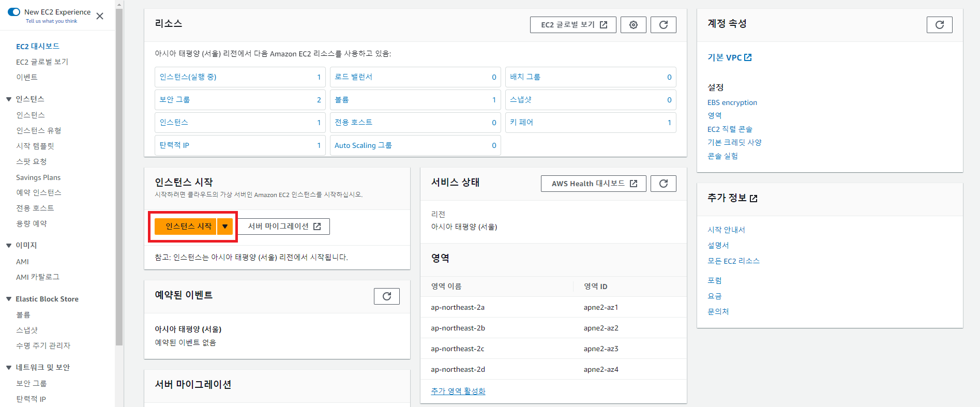Image resolution: width=980 pixels, height=407 pixels.
Task: Open EC2 직렬 콘솔 setting
Action: coord(730,129)
